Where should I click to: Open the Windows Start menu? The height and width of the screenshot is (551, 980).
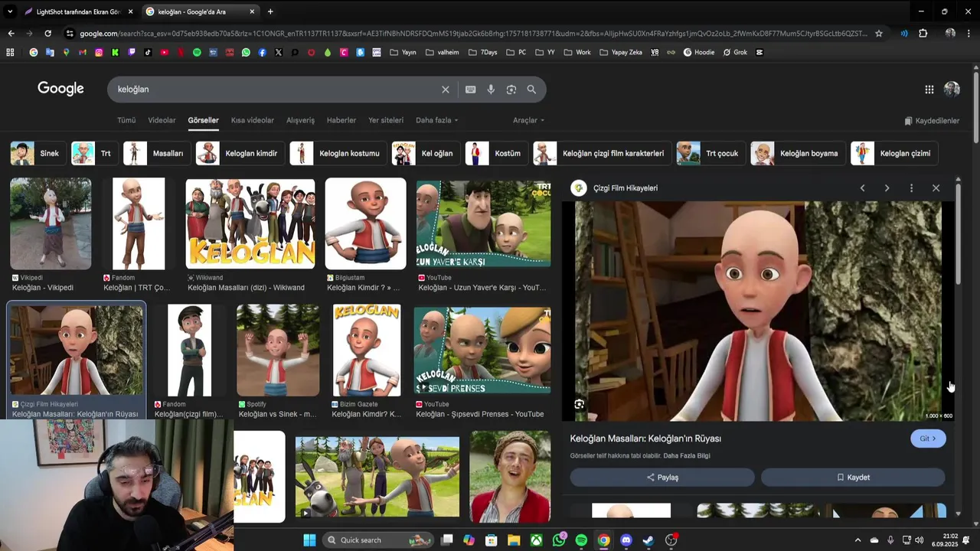309,540
